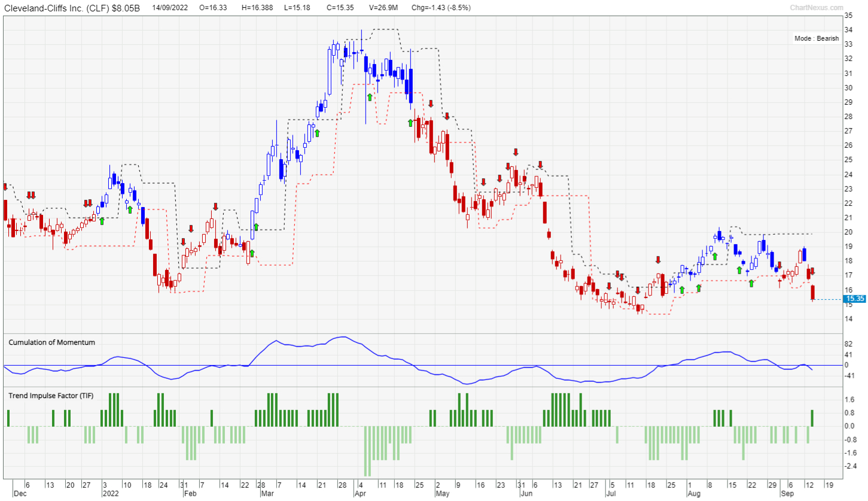Click red down arrow near 18 in mid-July
The image size is (868, 501).
click(x=658, y=260)
